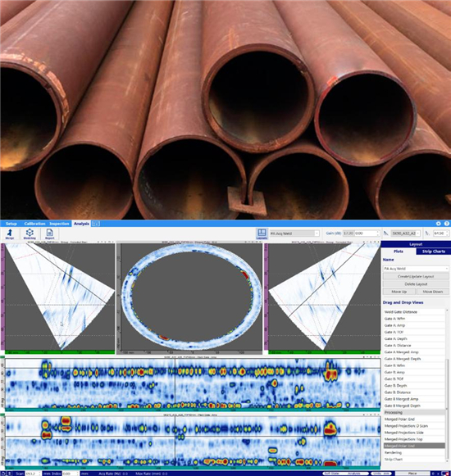451x476 pixels.
Task: Click the Move Up button
Action: tap(399, 292)
